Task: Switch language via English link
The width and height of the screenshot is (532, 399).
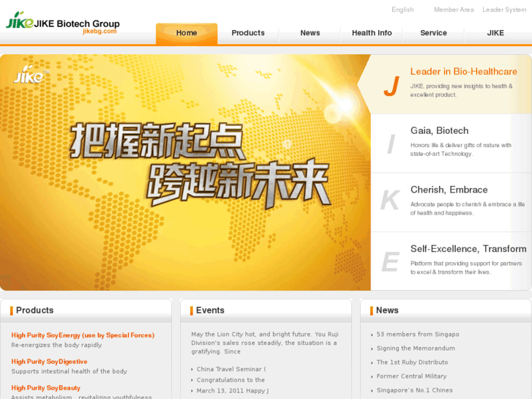Action: [402, 10]
